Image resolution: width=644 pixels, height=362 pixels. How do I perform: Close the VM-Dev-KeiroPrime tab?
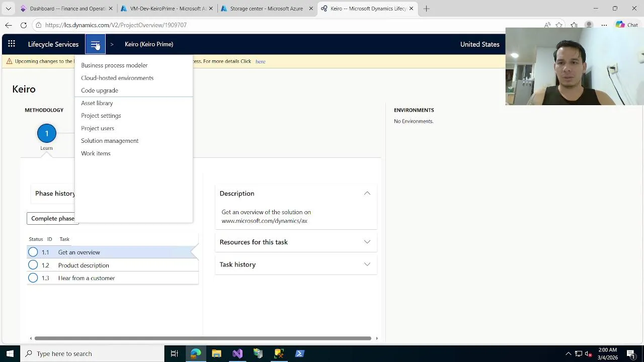coord(211,9)
